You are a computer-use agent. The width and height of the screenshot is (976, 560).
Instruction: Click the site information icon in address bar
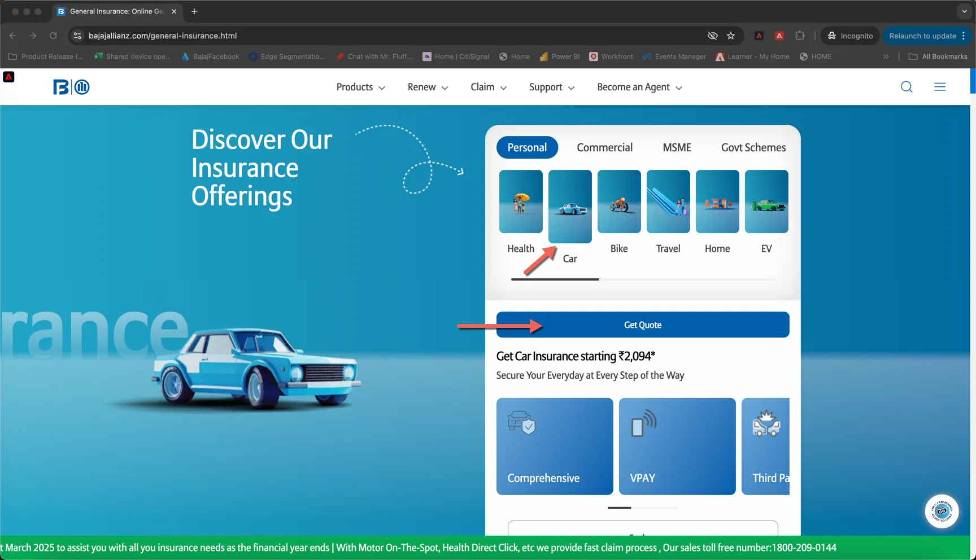(77, 36)
